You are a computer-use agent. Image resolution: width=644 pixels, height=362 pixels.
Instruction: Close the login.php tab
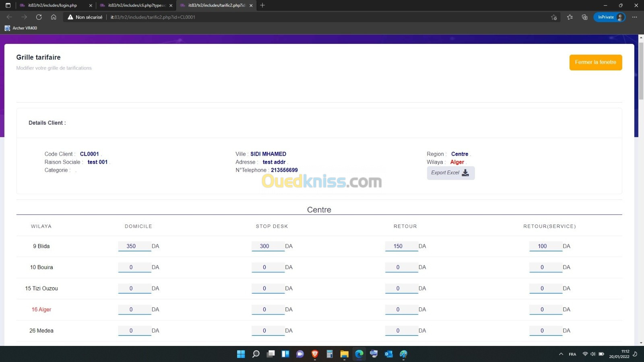click(x=90, y=5)
